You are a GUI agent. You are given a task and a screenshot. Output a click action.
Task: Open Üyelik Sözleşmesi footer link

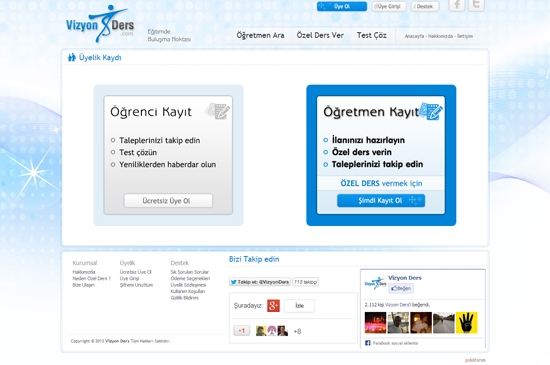[188, 285]
